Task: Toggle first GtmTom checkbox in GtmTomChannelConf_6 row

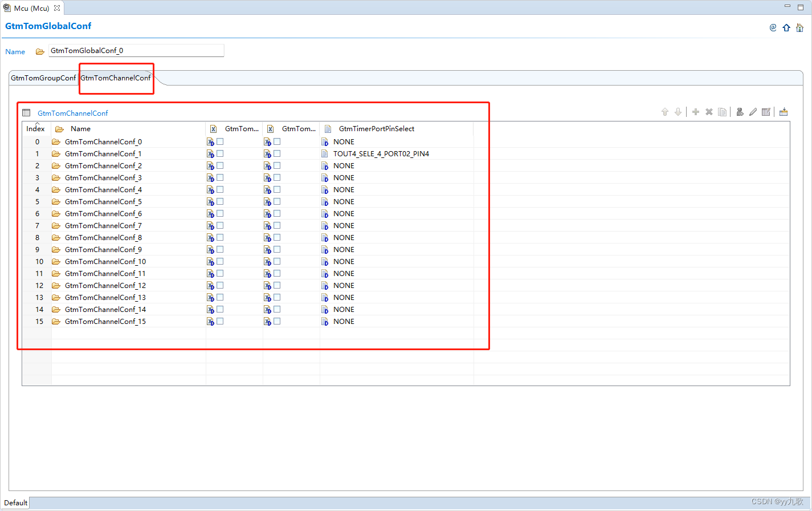Action: [x=220, y=213]
